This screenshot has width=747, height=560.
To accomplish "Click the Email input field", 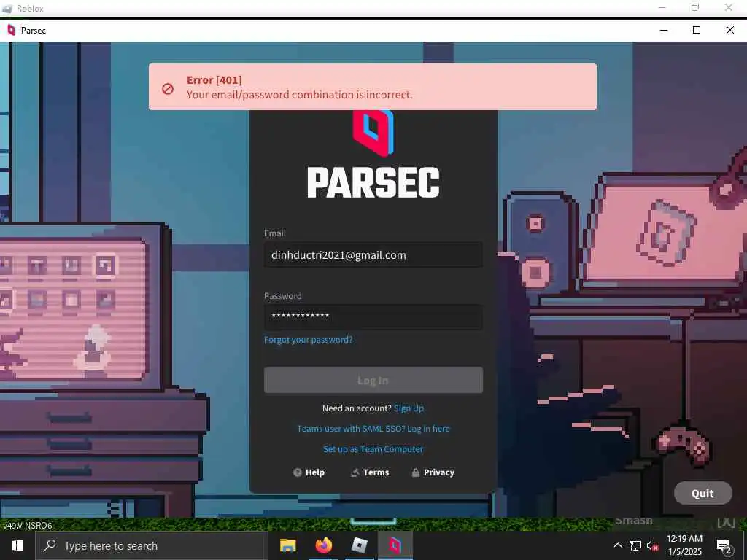I will (373, 255).
